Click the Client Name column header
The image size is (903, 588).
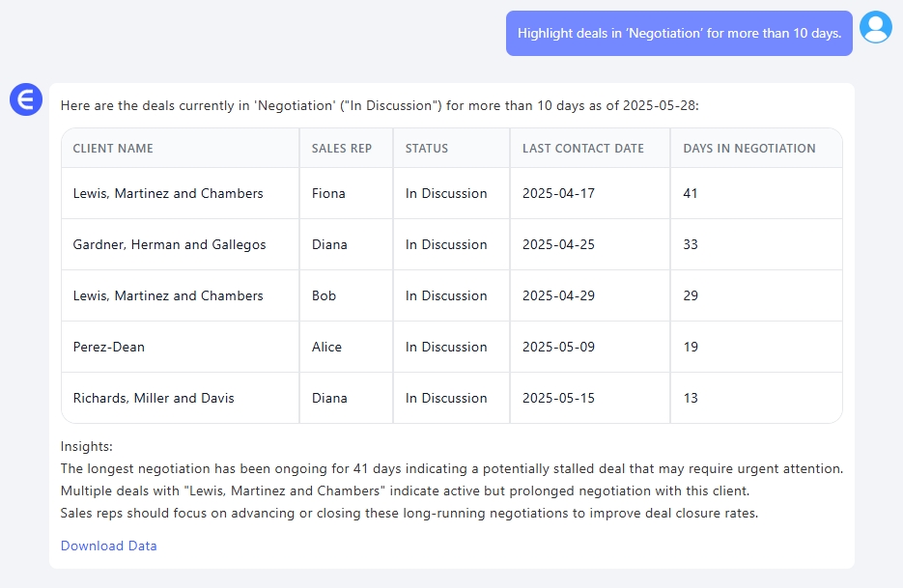pyautogui.click(x=113, y=149)
